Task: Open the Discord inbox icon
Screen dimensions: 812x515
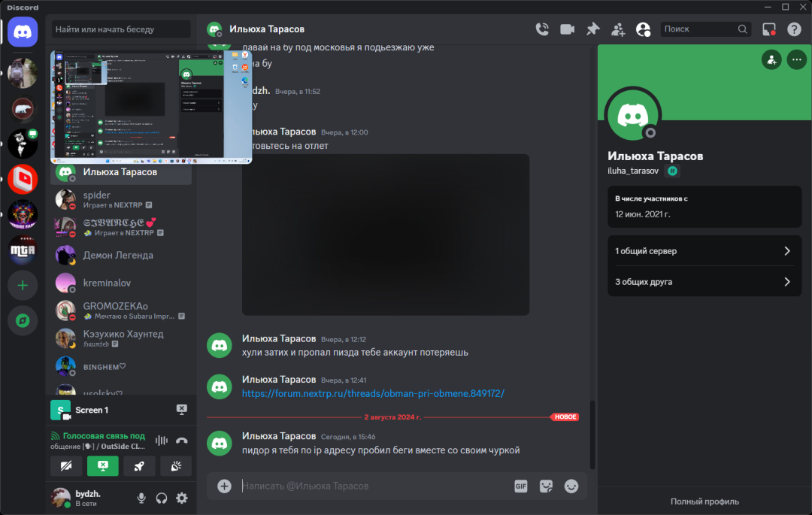Action: click(768, 29)
